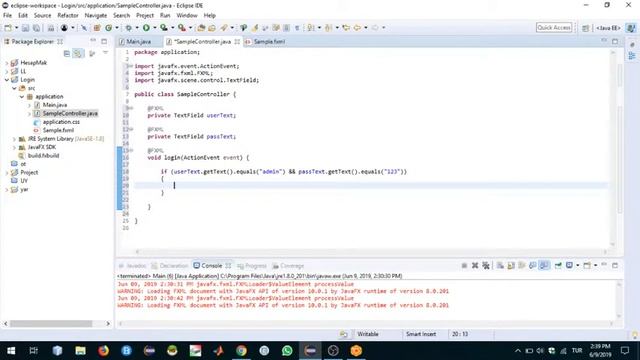640x360 pixels.
Task: Toggle the Java EE perspective button
Action: (x=608, y=28)
